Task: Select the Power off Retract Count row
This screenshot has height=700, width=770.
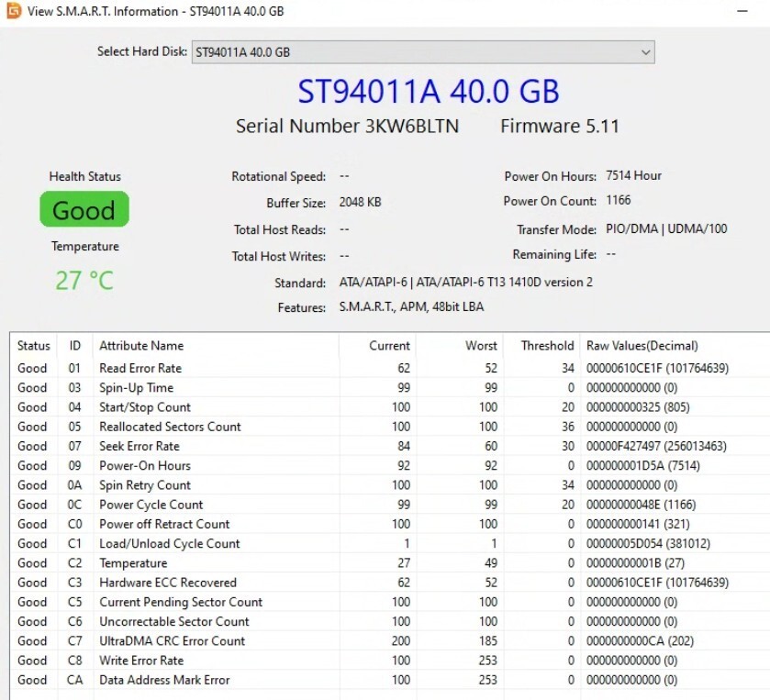Action: click(390, 524)
